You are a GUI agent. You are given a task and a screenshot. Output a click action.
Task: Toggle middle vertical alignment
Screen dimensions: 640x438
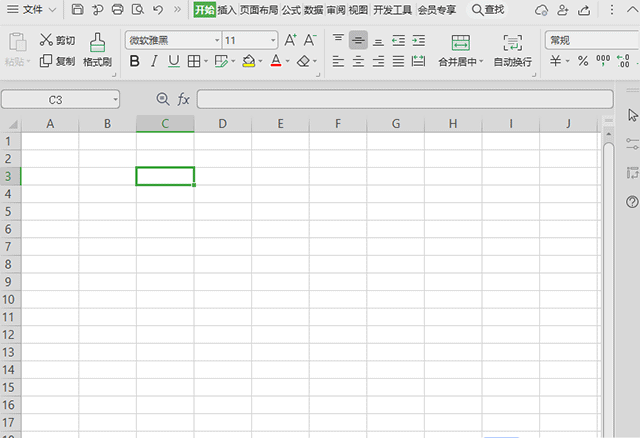(358, 40)
